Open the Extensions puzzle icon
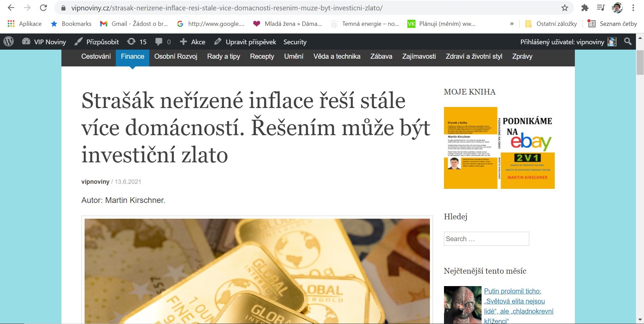The height and width of the screenshot is (324, 644). [585, 8]
